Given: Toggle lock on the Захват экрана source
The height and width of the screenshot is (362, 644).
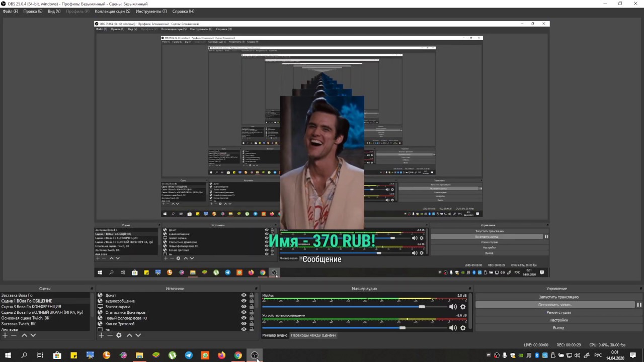Looking at the screenshot, I should (x=252, y=307).
